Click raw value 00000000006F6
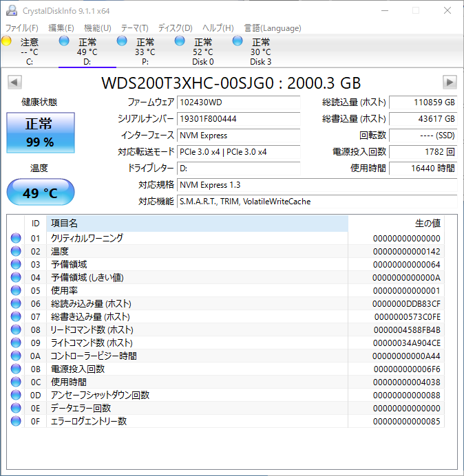This screenshot has width=464, height=476. pos(407,369)
